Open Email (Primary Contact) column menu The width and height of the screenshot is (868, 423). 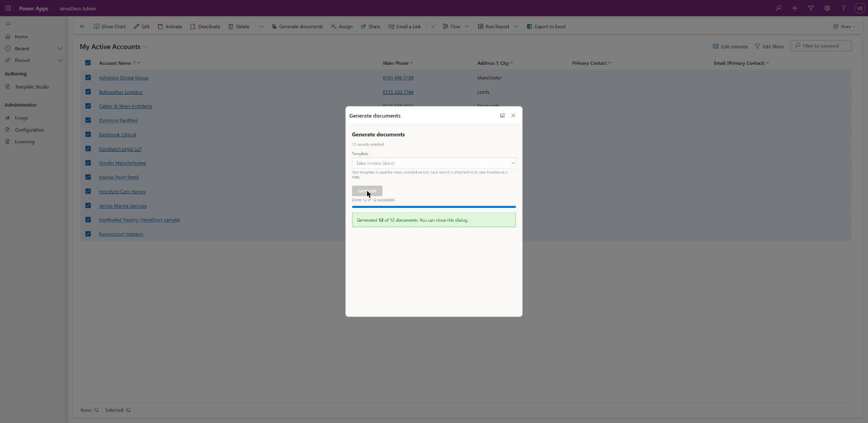tap(741, 63)
